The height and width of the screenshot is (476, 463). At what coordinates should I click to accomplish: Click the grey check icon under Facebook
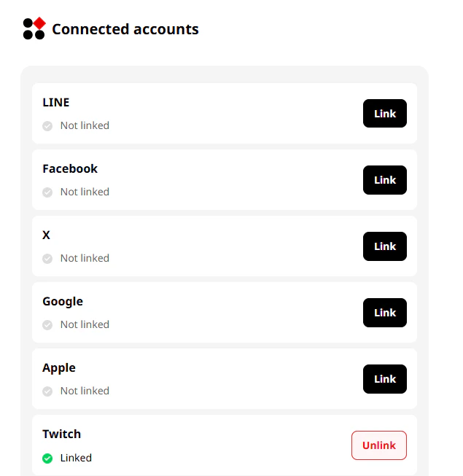click(x=47, y=192)
